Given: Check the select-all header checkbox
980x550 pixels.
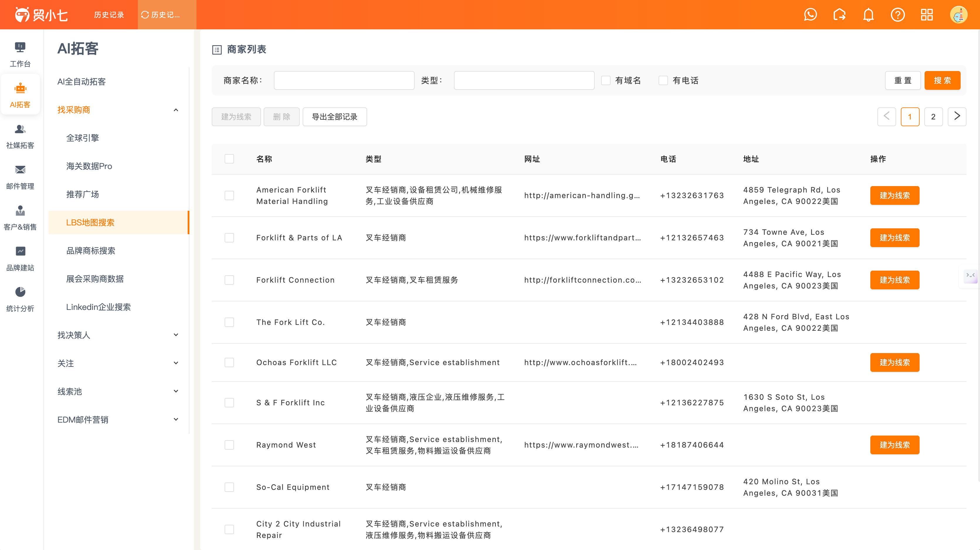Looking at the screenshot, I should 229,159.
